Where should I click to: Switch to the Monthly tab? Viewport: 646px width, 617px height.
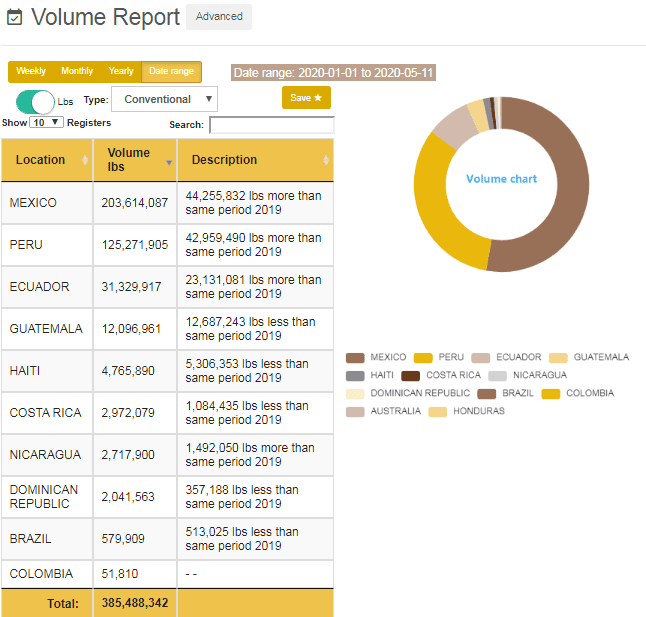(x=77, y=71)
